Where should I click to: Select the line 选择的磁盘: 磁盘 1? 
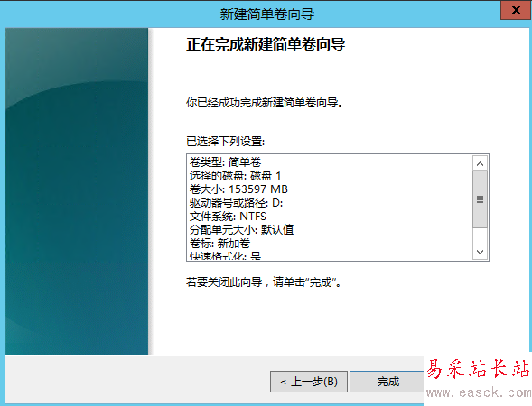click(235, 176)
